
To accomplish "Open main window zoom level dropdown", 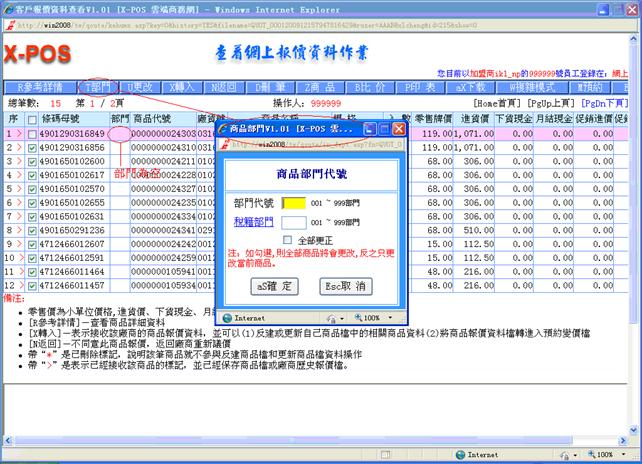I will pos(612,453).
